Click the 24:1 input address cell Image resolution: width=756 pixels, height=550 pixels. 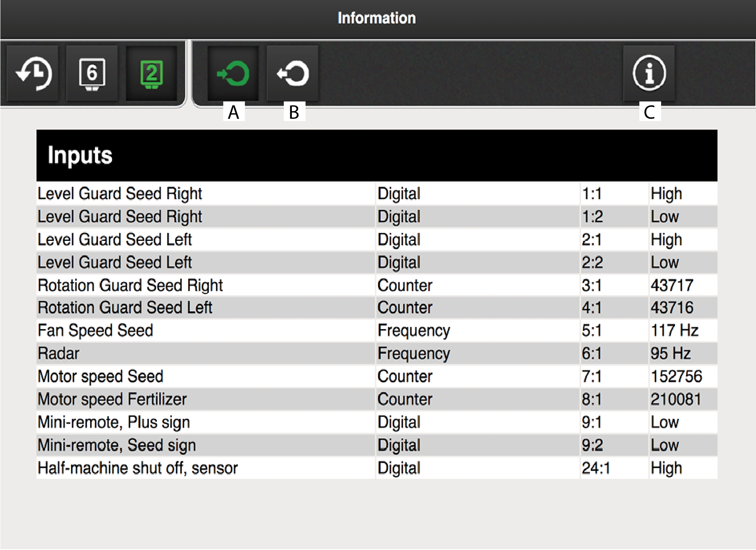click(x=596, y=468)
